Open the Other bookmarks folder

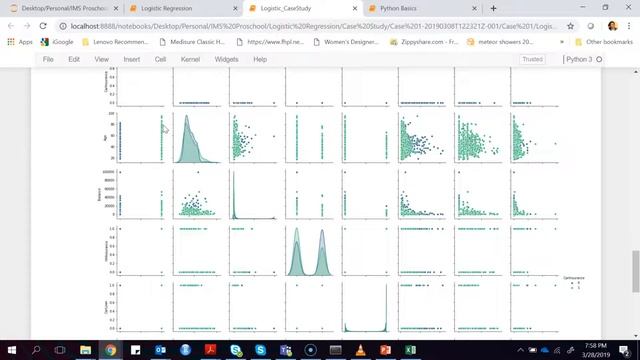tap(604, 42)
